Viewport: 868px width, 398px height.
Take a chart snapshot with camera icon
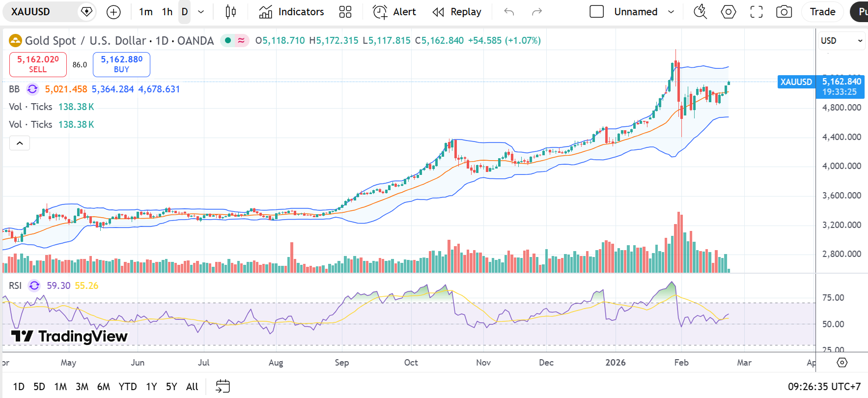[x=784, y=12]
